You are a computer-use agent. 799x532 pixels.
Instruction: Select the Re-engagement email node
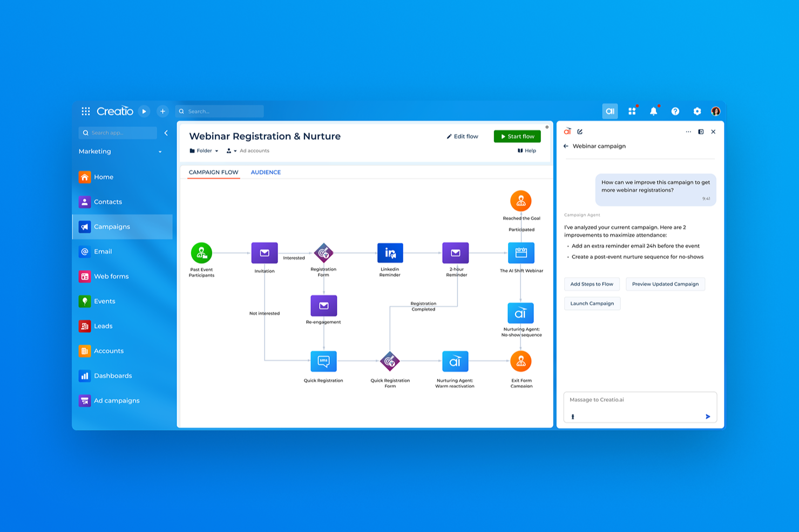click(x=323, y=305)
